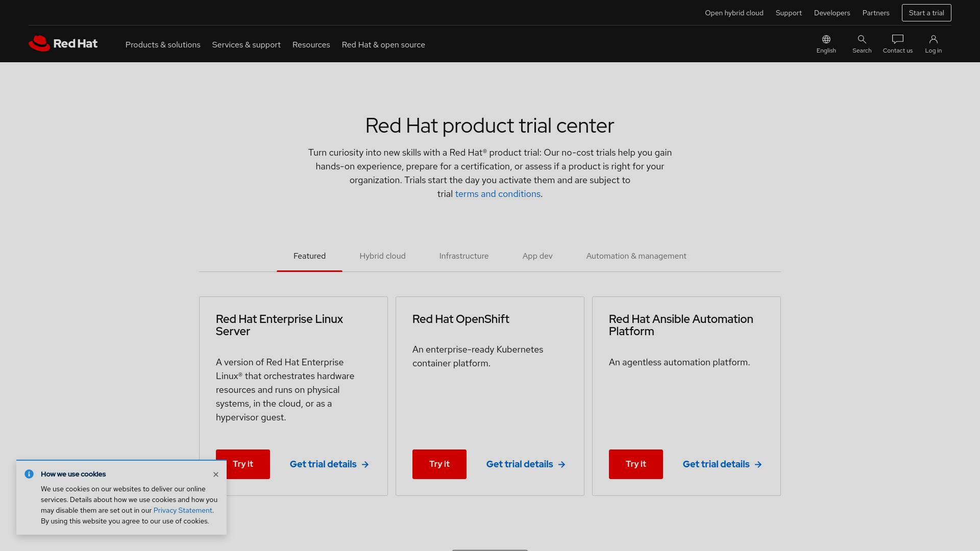Get trial details for Red Hat OpenShift
The image size is (980, 551).
click(x=526, y=464)
